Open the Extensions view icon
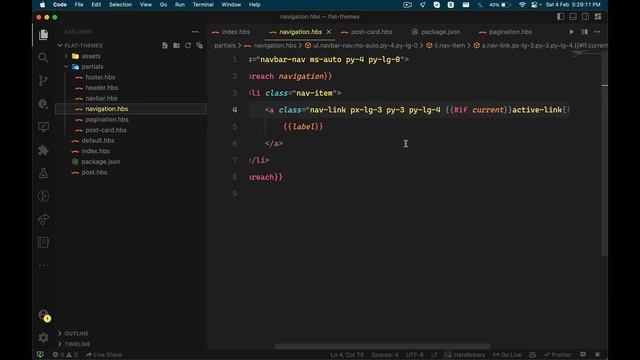Screen dimensions: 640x360 point(43,150)
